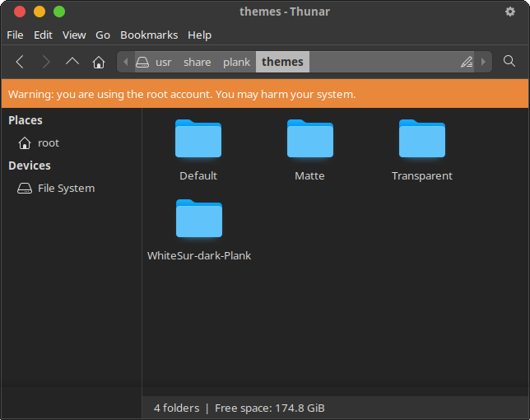Open the home folder toolbar icon
Image resolution: width=530 pixels, height=420 pixels.
[x=99, y=62]
